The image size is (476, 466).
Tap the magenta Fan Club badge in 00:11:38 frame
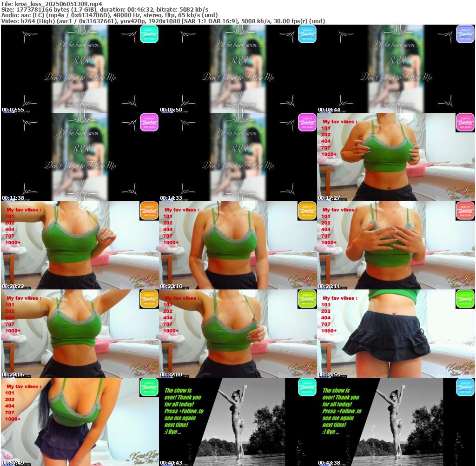coord(149,122)
